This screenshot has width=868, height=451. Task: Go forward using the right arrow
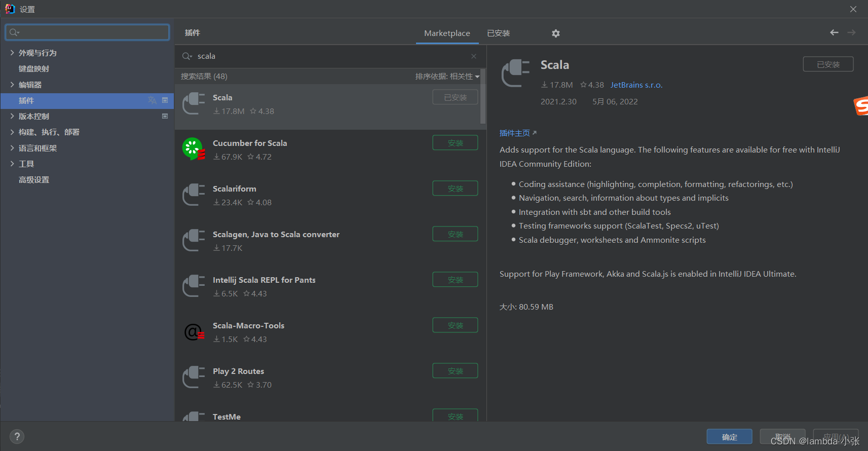click(x=852, y=32)
